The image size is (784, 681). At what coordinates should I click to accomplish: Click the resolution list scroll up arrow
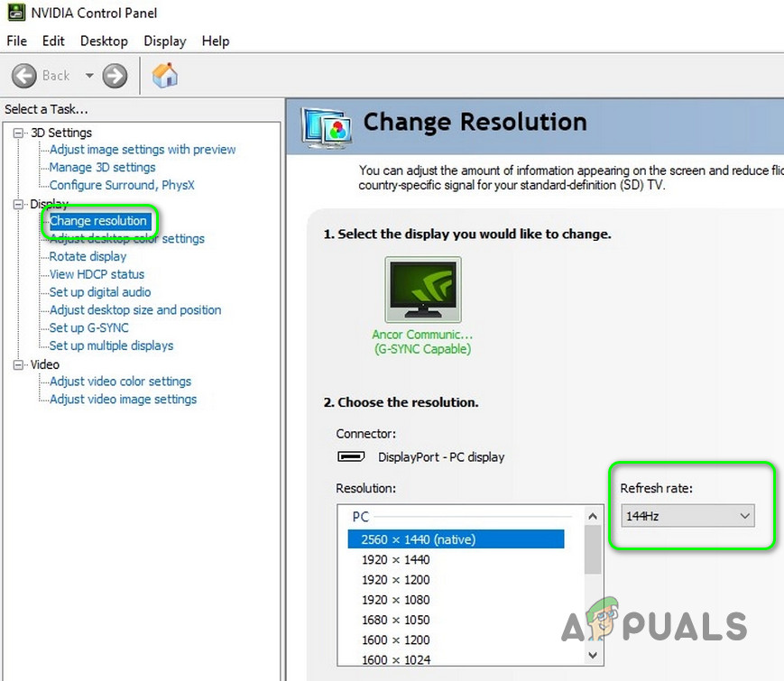click(x=593, y=516)
